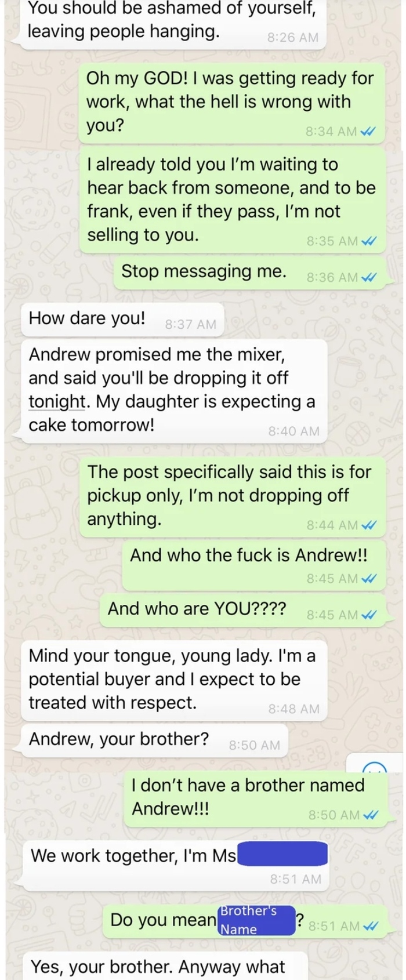
Task: Click the read ticks next to 8:51 AM sent message
Action: click(x=371, y=926)
